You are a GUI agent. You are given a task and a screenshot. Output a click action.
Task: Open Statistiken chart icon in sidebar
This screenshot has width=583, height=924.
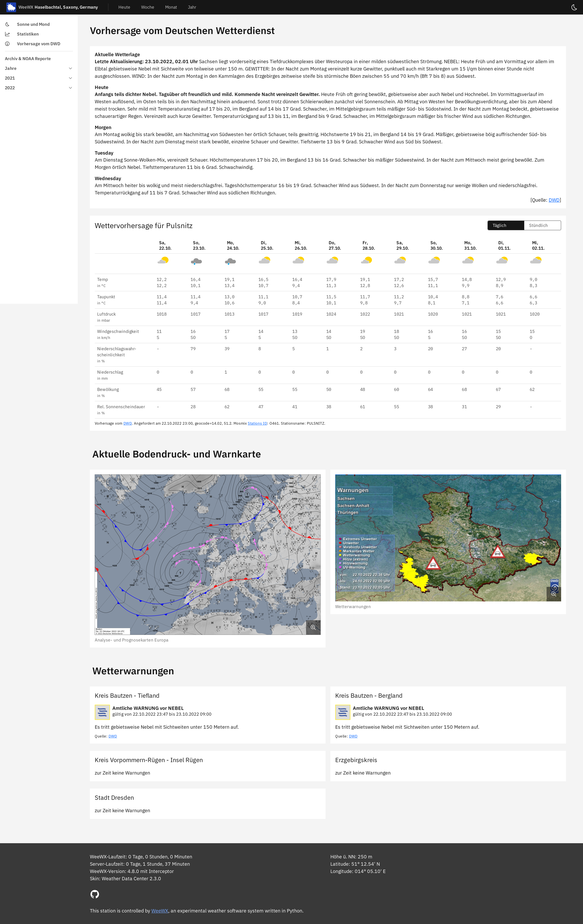(x=7, y=34)
